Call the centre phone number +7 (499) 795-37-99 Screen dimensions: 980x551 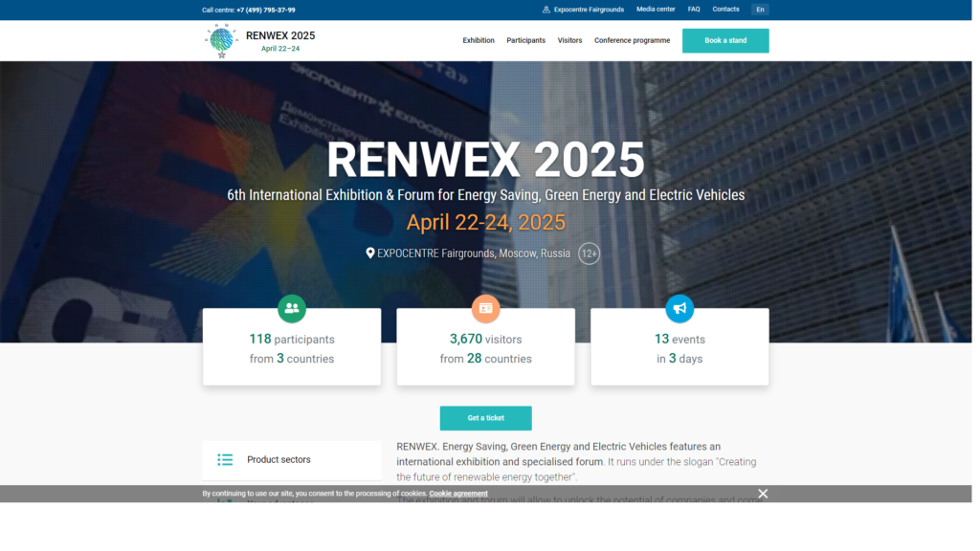tap(266, 10)
